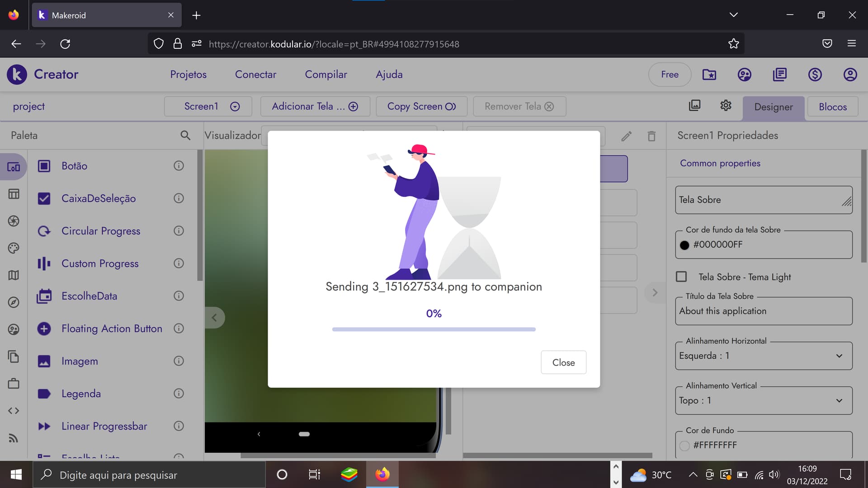
Task: Pick Cor de fundo da tela Sobre black swatch
Action: click(x=684, y=245)
